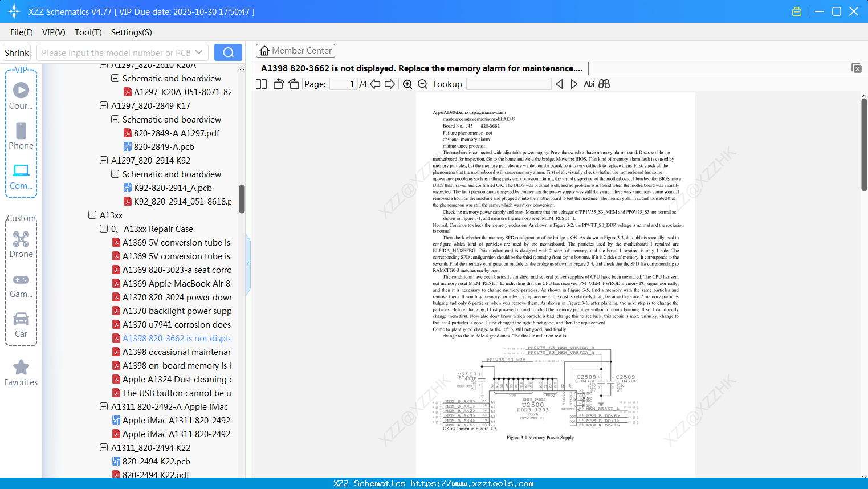Viewport: 868px width, 489px height.
Task: Open Favorites in the sidebar
Action: tap(21, 373)
